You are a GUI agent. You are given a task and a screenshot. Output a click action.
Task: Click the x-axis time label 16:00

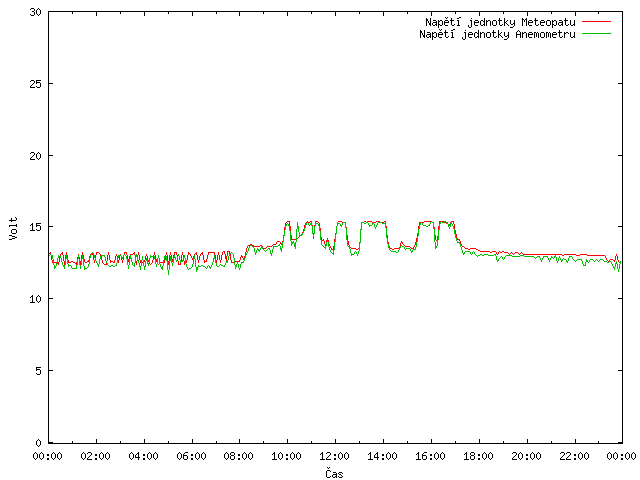[x=431, y=456]
